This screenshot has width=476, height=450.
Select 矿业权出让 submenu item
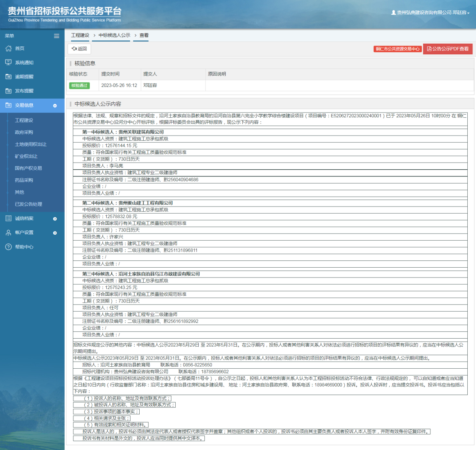pos(26,156)
